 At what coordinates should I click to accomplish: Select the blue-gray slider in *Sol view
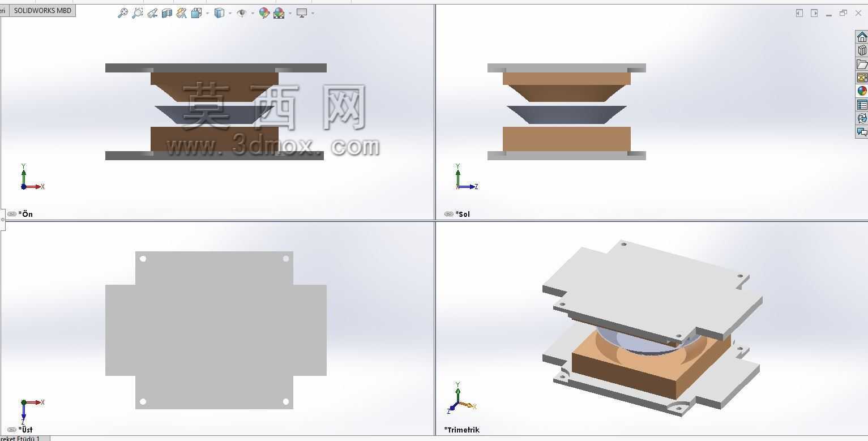click(566, 114)
